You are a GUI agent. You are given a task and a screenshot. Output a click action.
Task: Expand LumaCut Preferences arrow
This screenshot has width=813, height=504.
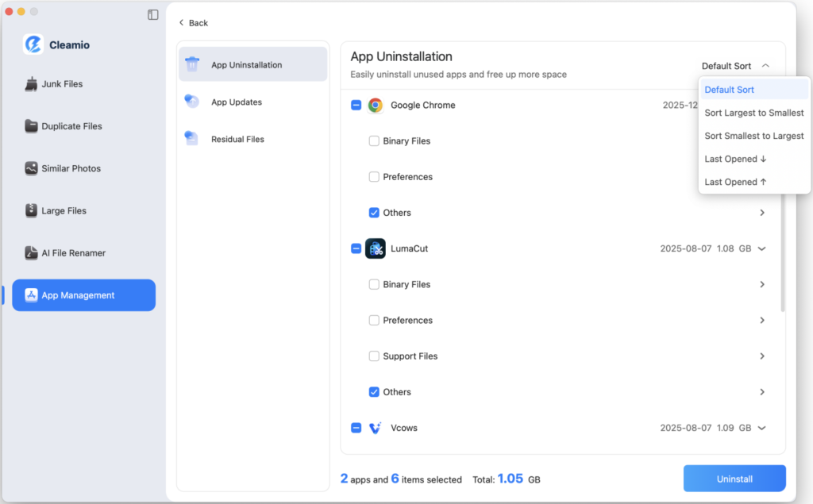tap(762, 321)
